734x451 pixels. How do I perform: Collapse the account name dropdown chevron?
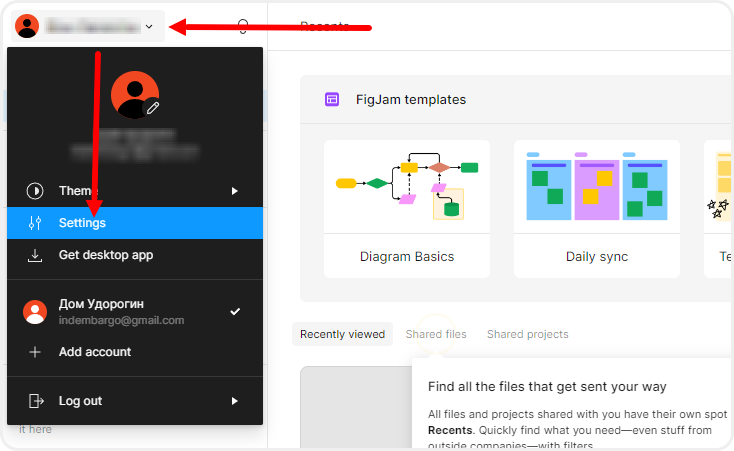(149, 27)
